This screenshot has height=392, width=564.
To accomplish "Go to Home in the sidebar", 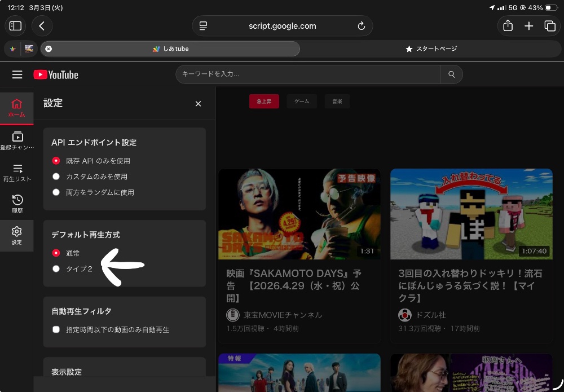I will (x=16, y=108).
